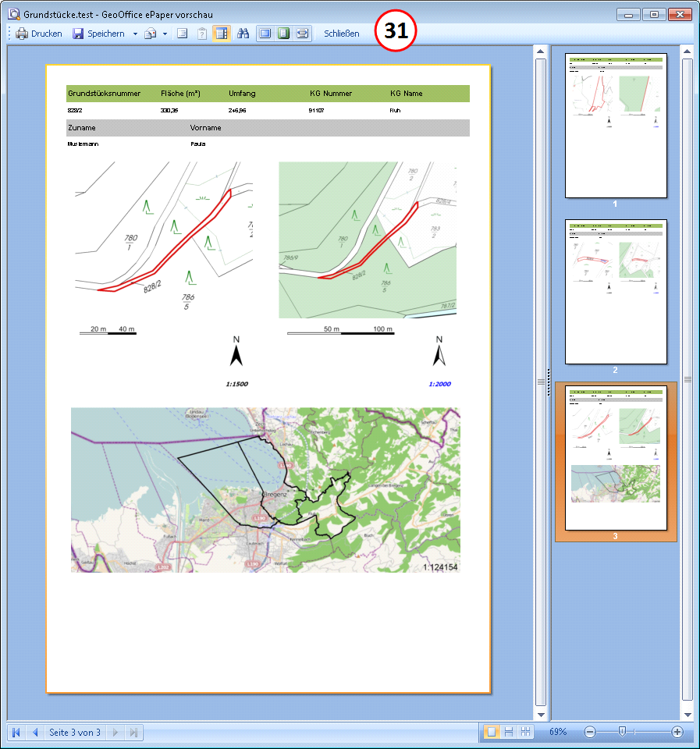Toggle the page thumbnails panel icon
The image size is (700, 749).
pos(222,33)
